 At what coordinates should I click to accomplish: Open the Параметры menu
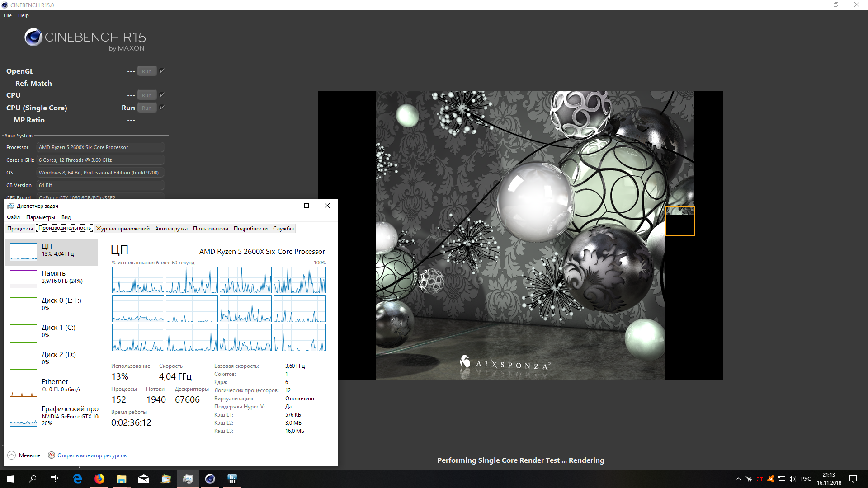pyautogui.click(x=40, y=217)
